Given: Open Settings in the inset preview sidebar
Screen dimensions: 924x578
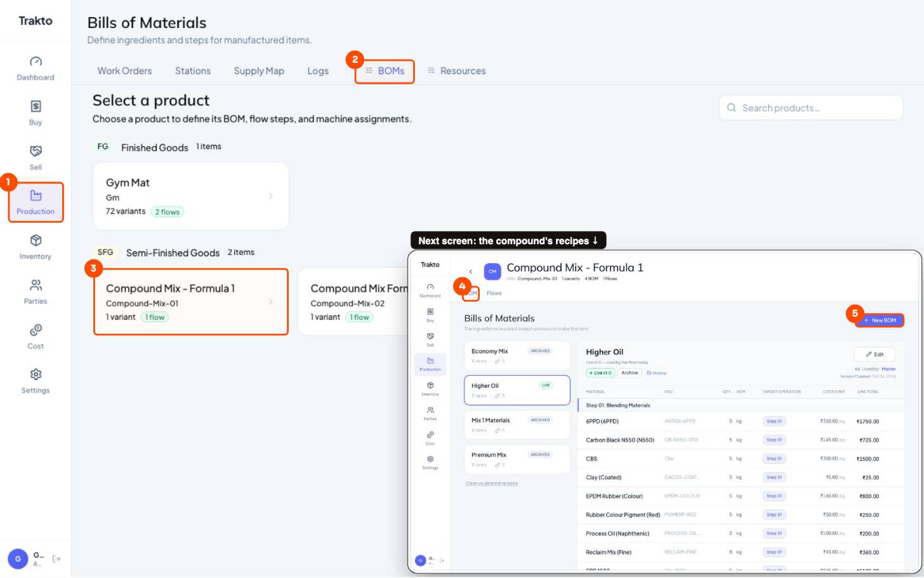Looking at the screenshot, I should point(430,463).
